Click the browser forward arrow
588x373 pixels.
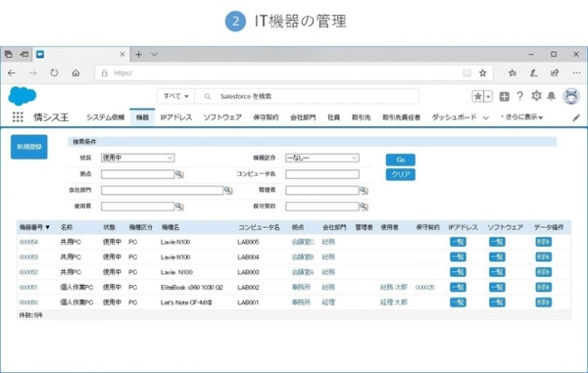coord(33,73)
